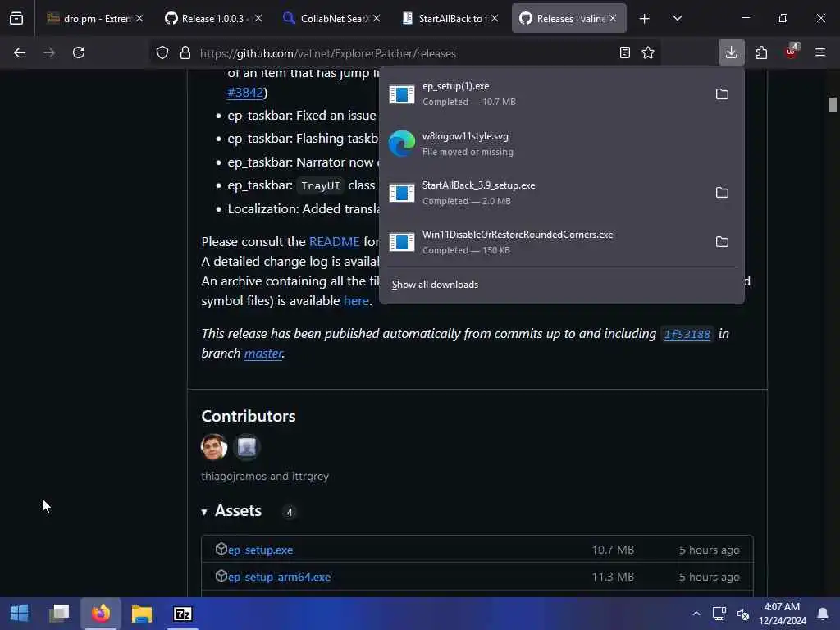Open the master branch link
This screenshot has height=630, width=840.
(263, 353)
